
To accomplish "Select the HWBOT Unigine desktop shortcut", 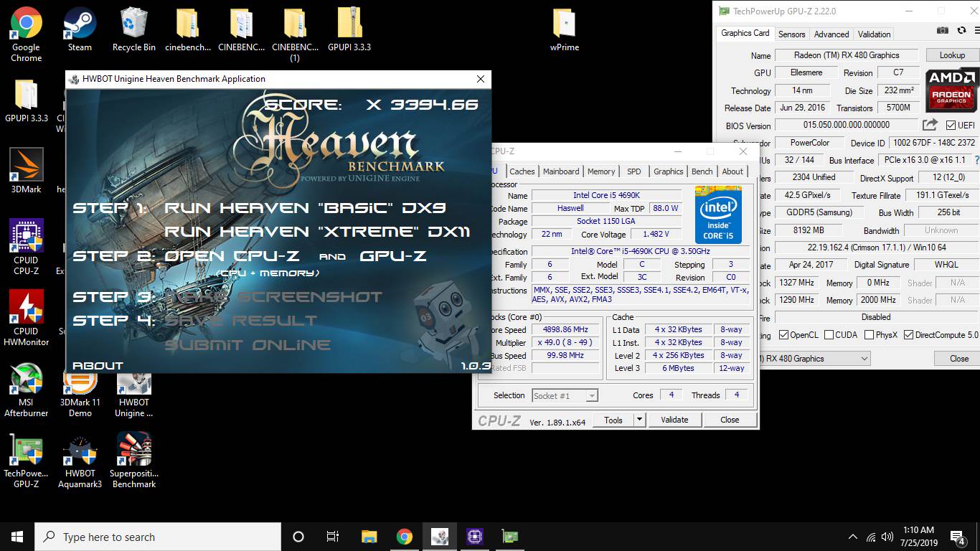I will (x=134, y=394).
